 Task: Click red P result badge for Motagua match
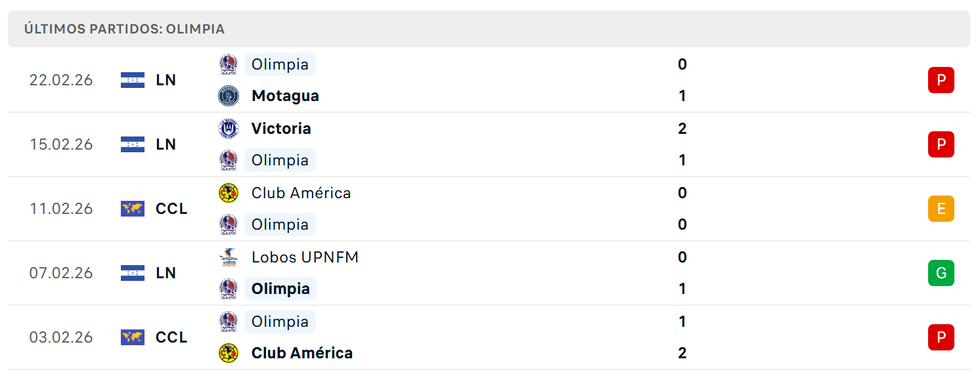click(x=941, y=80)
